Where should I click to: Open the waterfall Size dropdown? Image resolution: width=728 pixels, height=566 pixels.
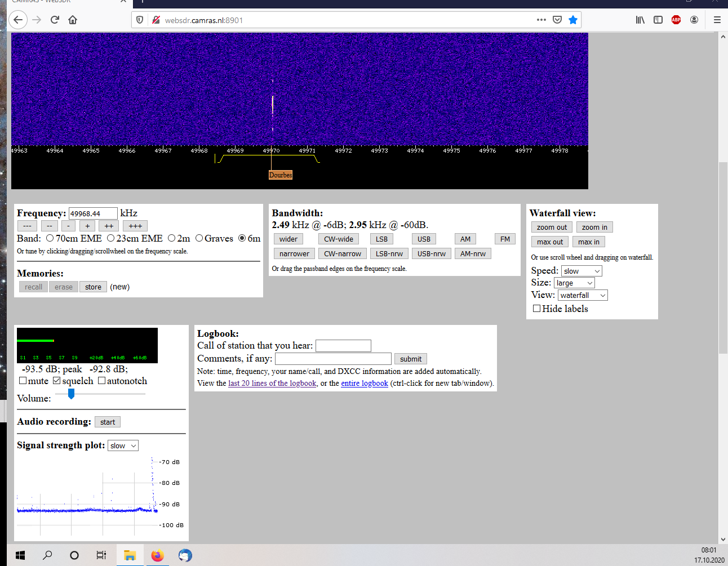(x=574, y=283)
